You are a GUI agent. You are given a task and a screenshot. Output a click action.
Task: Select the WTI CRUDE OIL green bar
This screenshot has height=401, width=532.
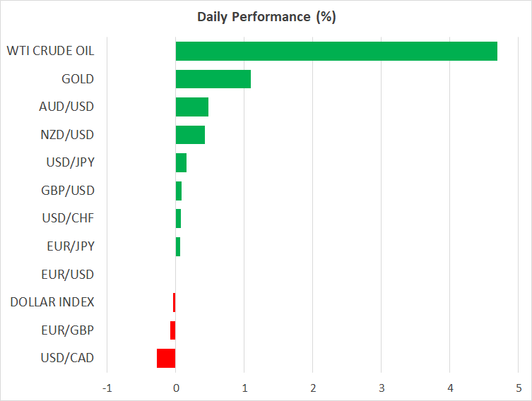tap(336, 51)
